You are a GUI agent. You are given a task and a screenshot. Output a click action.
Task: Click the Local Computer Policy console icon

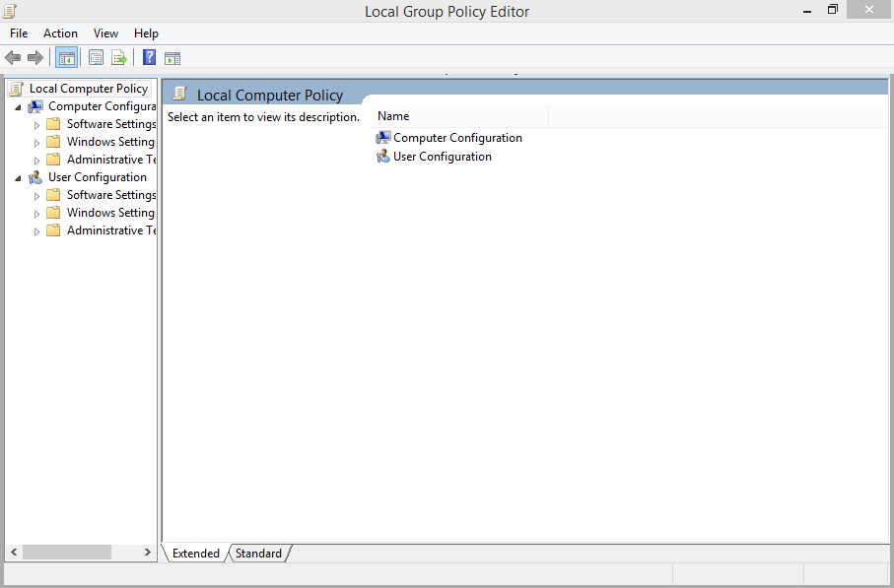point(16,88)
